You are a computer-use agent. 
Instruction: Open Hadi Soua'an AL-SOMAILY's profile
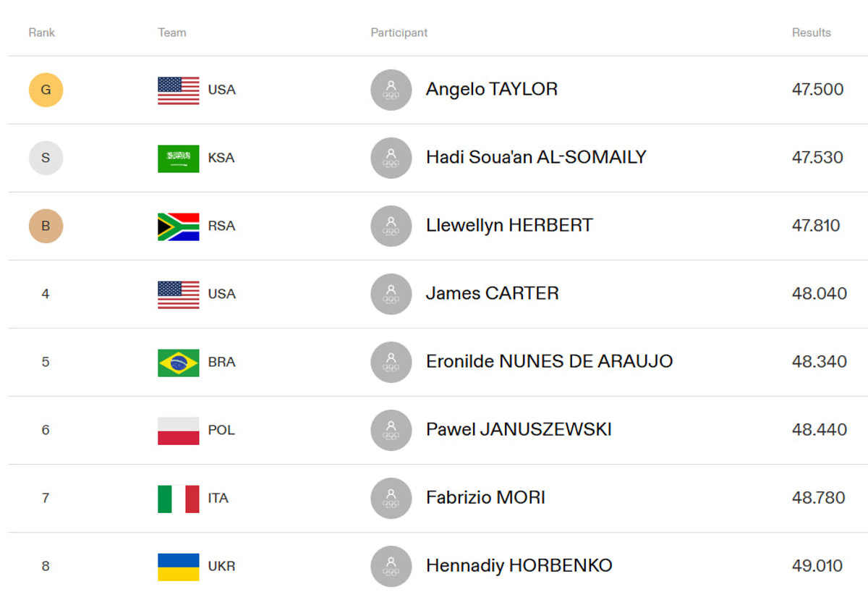tap(535, 158)
